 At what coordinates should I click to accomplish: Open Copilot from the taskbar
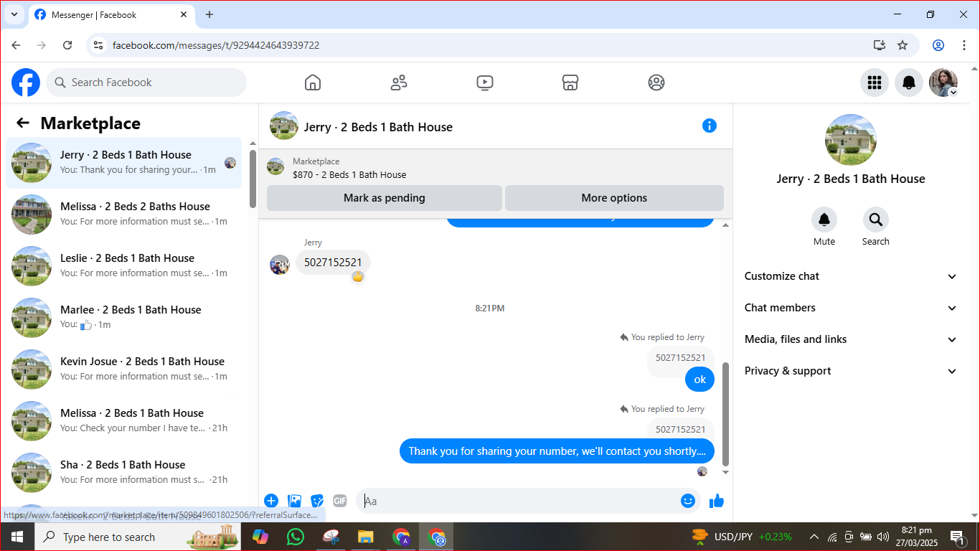coord(260,537)
